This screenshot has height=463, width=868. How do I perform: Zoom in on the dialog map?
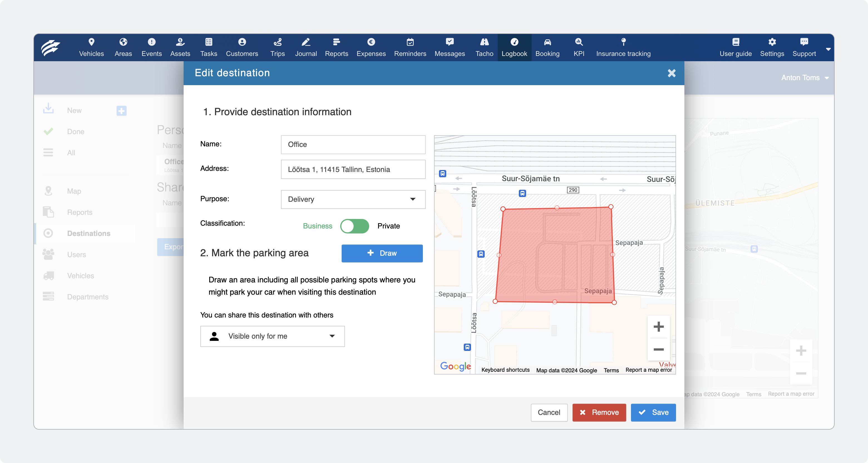click(x=659, y=327)
